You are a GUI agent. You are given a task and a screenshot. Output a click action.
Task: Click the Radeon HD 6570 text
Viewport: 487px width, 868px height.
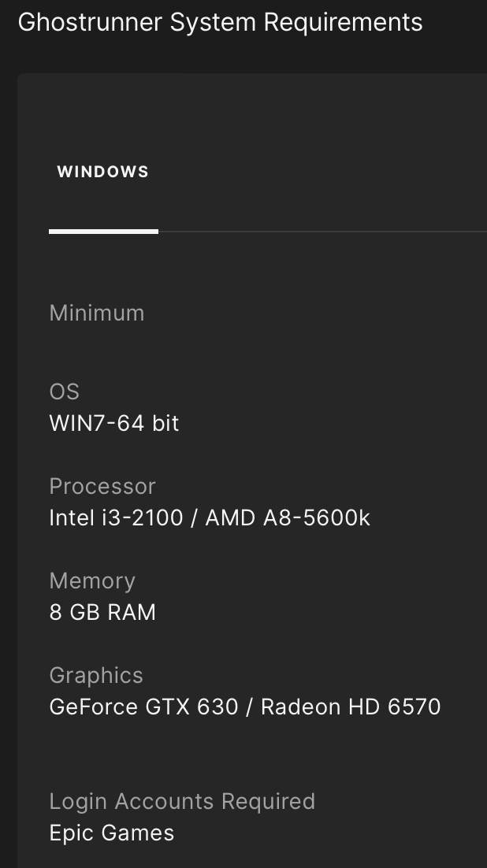point(351,707)
